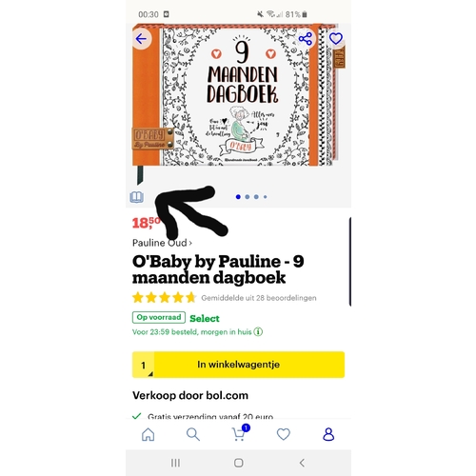Screen dimensions: 476x476
Task: Tap Android recent apps button
Action: tap(175, 463)
